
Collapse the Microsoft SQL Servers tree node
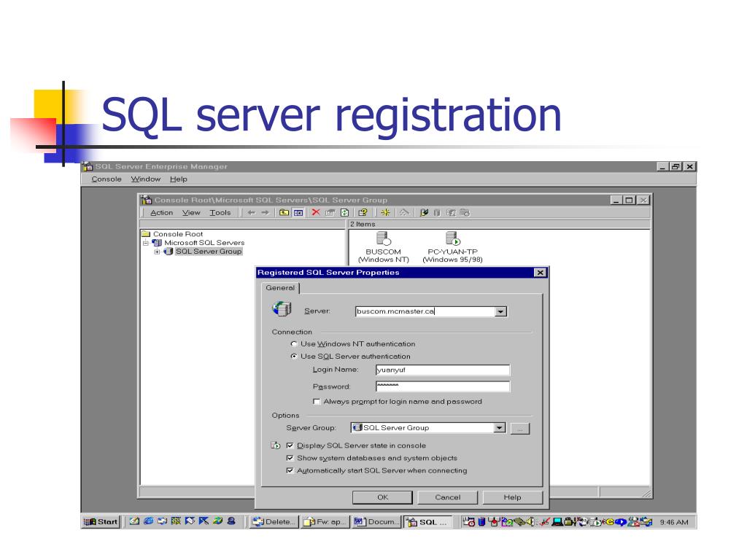pyautogui.click(x=146, y=242)
